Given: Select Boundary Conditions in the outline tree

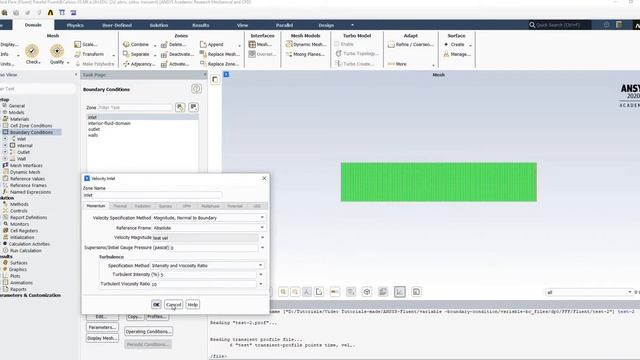Looking at the screenshot, I should pyautogui.click(x=31, y=132).
